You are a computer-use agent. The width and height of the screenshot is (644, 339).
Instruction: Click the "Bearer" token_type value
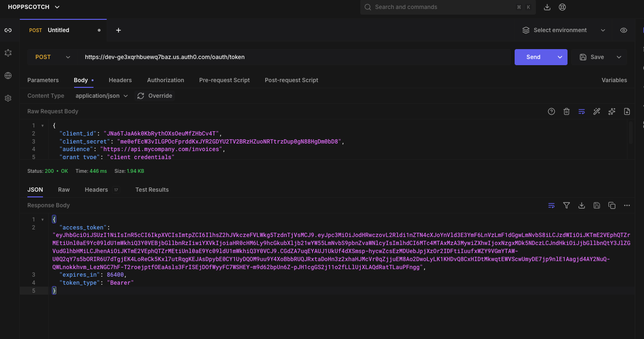(120, 283)
